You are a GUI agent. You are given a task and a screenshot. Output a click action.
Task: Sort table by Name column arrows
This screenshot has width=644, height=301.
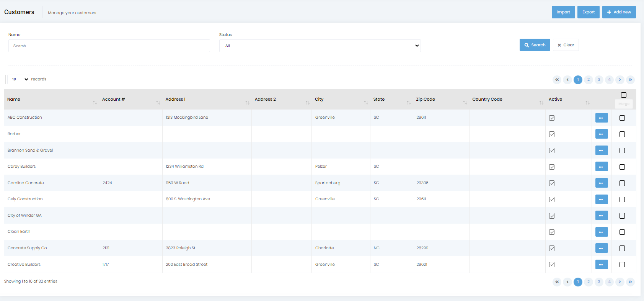click(x=95, y=103)
